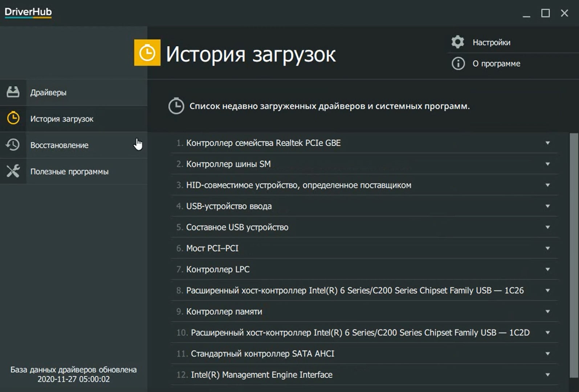Expand Стандартный контроллер SATA AHCI arrow

[x=547, y=354]
